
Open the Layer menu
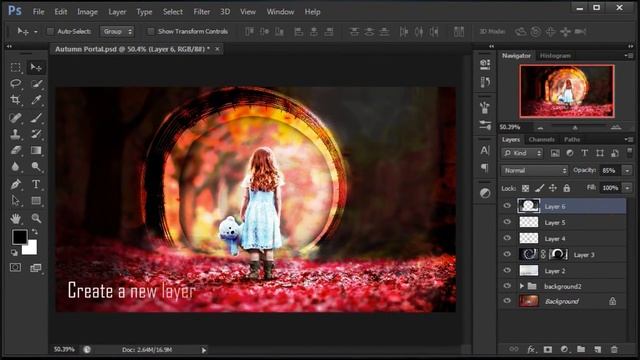117,12
